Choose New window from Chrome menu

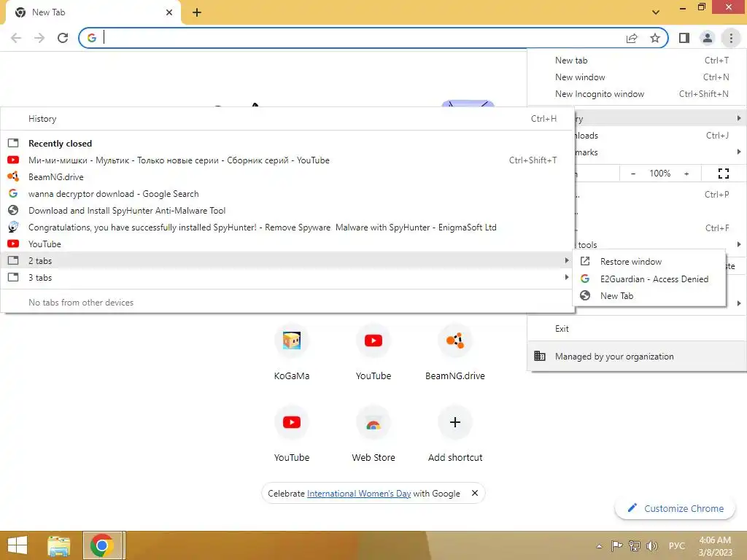coord(637,77)
